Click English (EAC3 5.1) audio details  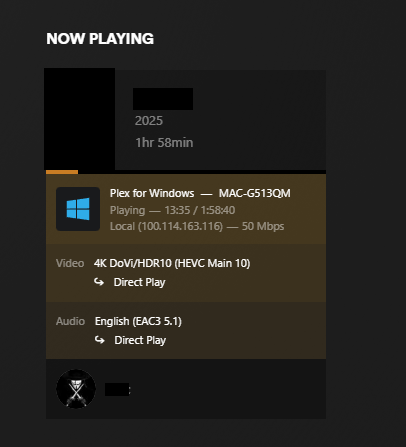(138, 321)
